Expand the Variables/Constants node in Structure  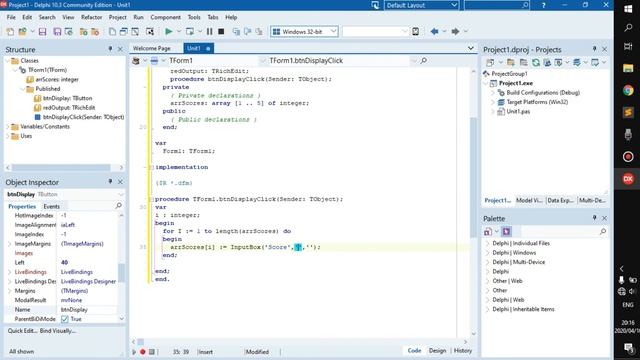[8, 127]
